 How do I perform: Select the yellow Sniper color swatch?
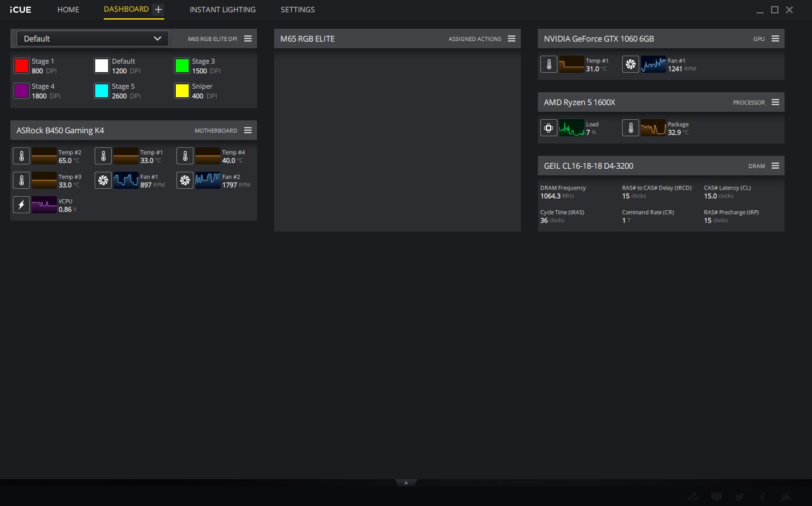182,91
